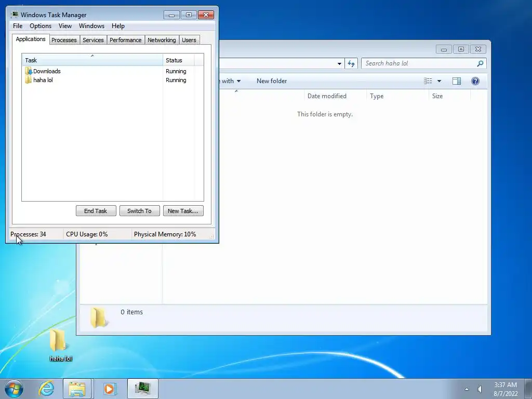Switch to the Networking tab
532x399 pixels.
pyautogui.click(x=162, y=40)
